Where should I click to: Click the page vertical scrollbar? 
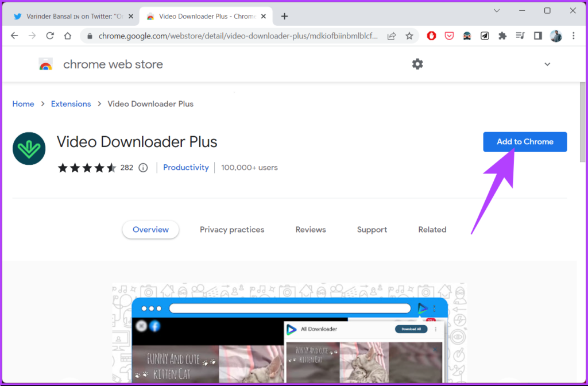tap(582, 122)
